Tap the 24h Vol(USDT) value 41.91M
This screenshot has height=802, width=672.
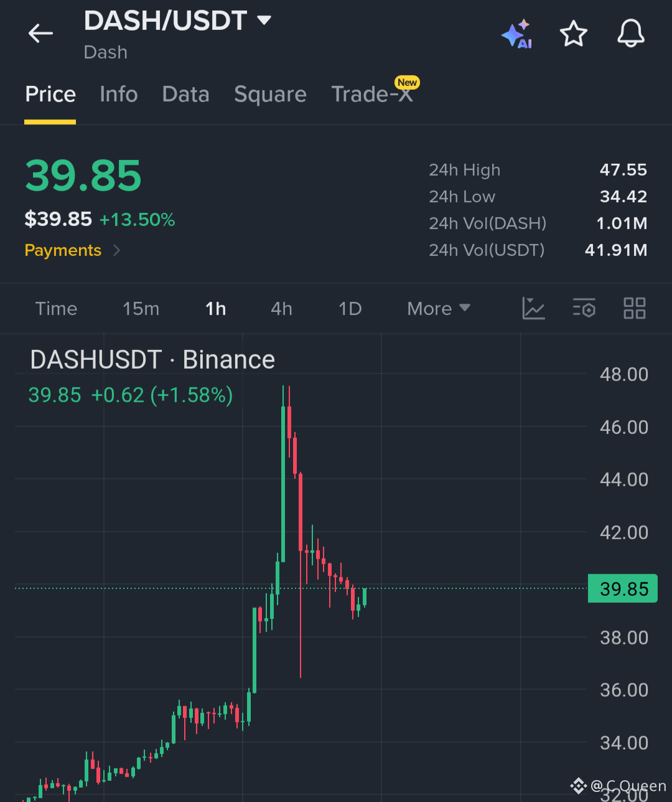pyautogui.click(x=616, y=250)
